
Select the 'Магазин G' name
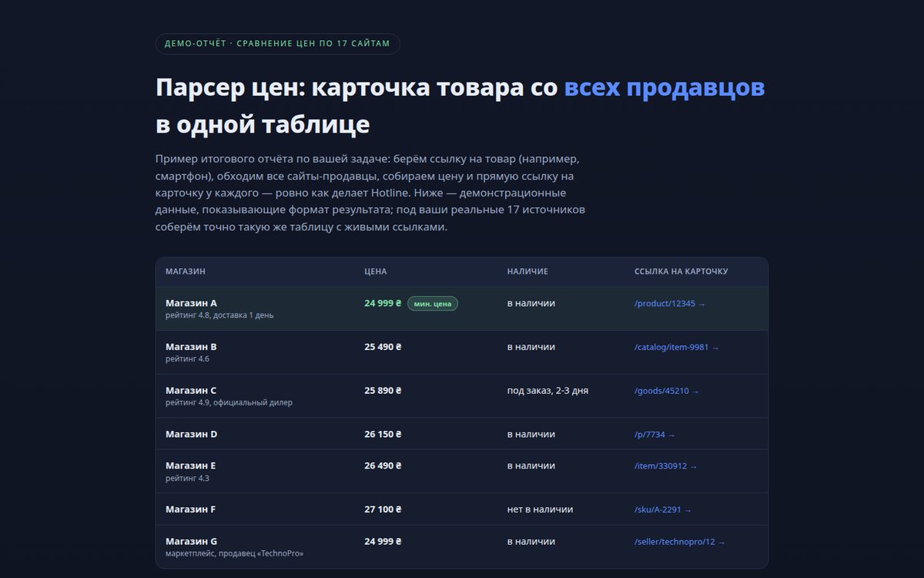click(x=191, y=542)
